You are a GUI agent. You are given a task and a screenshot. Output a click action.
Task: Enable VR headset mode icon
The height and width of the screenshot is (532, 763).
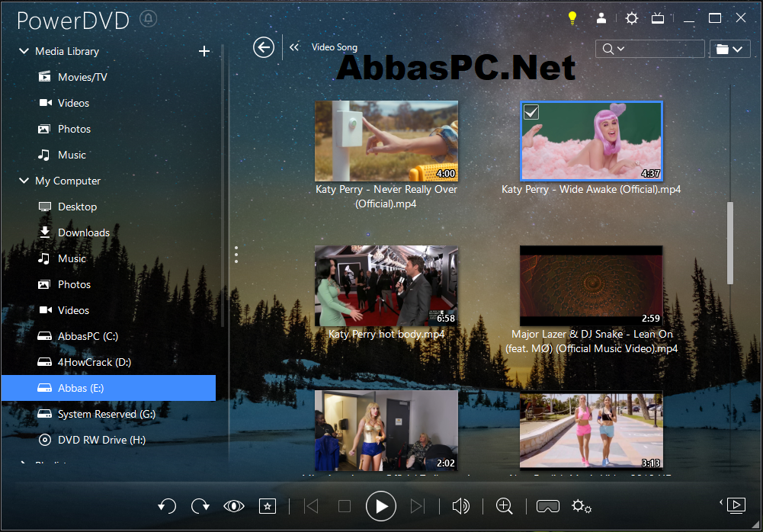click(548, 506)
